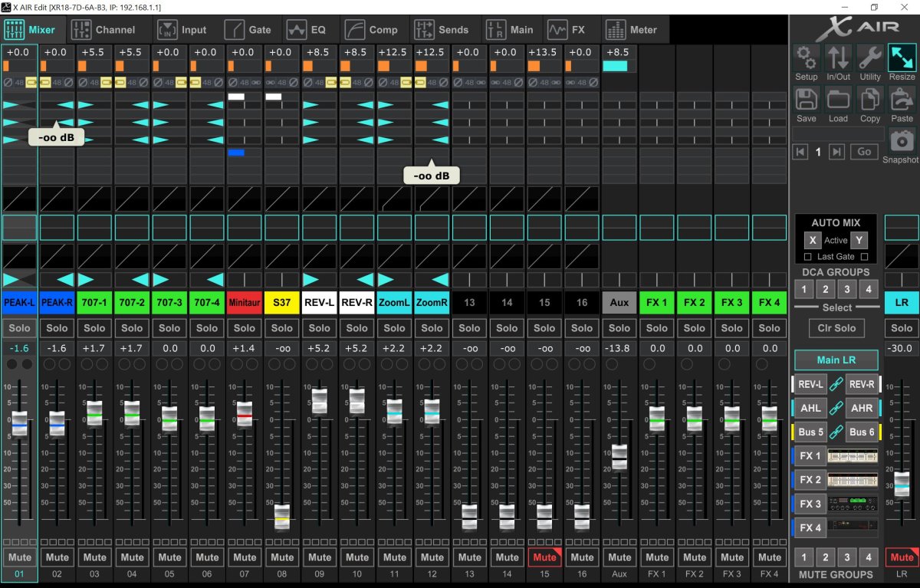
Task: Select the AHR bus button
Action: 863,409
